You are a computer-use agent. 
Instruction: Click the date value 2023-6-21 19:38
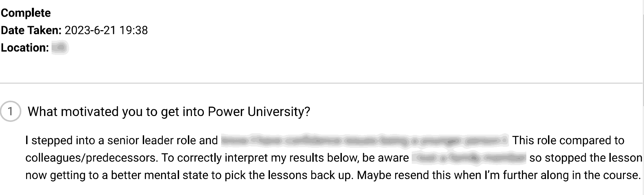pyautogui.click(x=106, y=30)
